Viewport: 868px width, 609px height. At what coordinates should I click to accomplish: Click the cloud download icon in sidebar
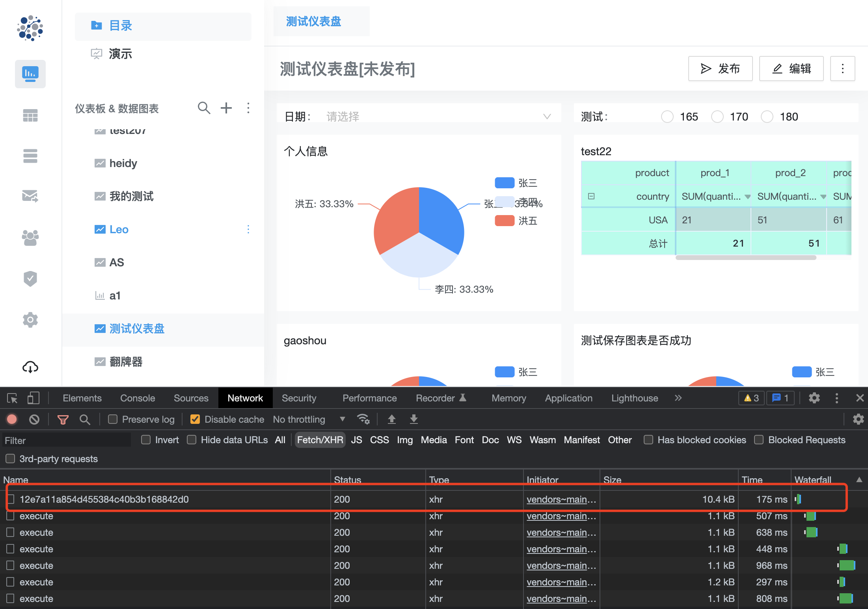(x=30, y=367)
